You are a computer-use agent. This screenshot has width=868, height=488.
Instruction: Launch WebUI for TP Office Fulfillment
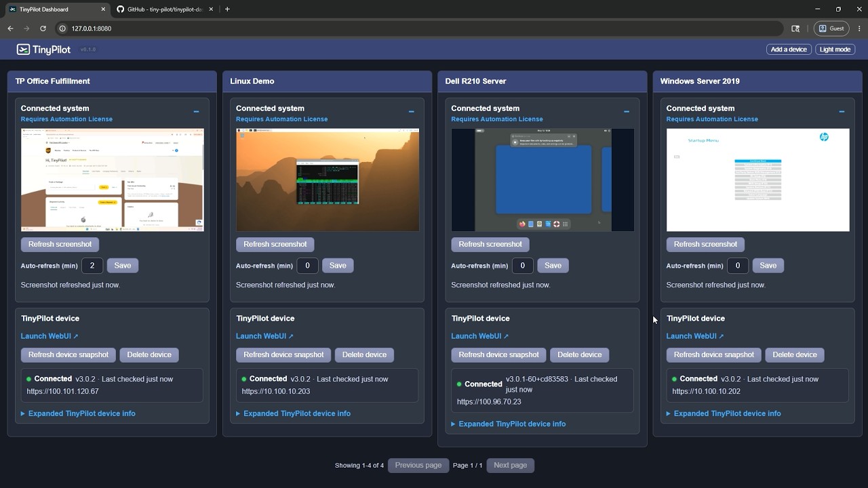point(50,336)
